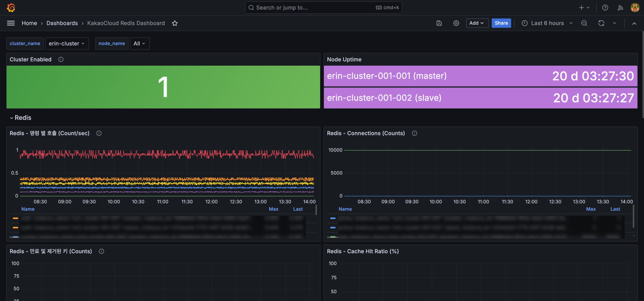Show info for 명령 별 호출 panel
Viewport: 644px width, 301px height.
point(99,133)
